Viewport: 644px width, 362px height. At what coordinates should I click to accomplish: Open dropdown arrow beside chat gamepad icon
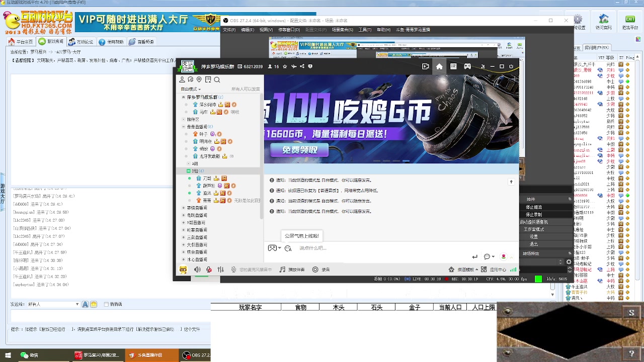point(280,248)
